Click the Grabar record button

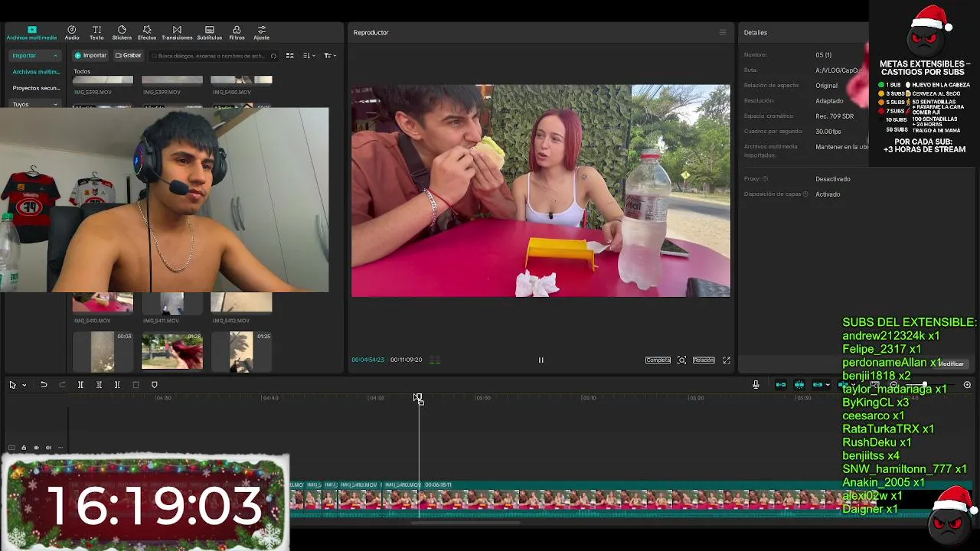point(128,55)
